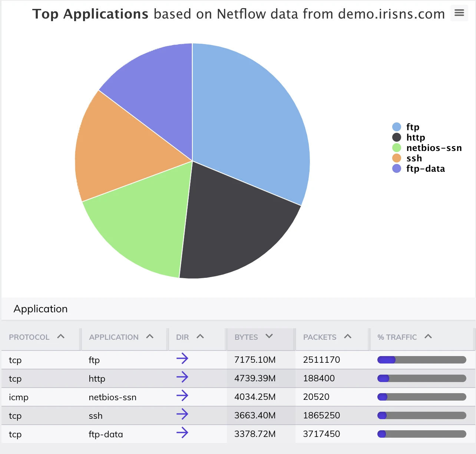Click the ftp-data legend label

point(425,168)
